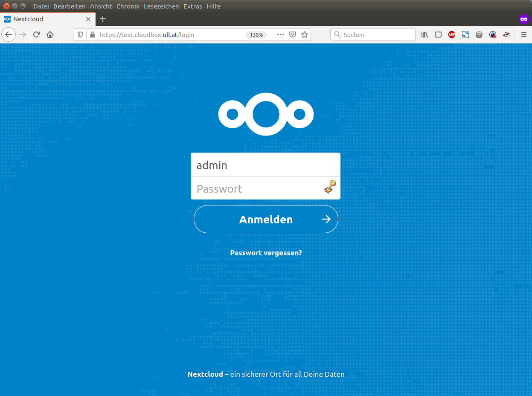Open the Extras menu
The height and width of the screenshot is (396, 532).
[193, 6]
